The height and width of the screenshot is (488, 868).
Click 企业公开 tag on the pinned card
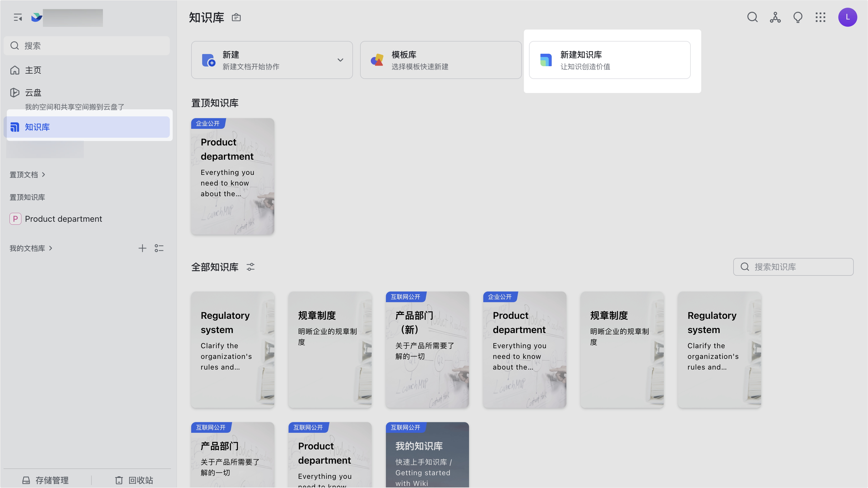pyautogui.click(x=208, y=123)
